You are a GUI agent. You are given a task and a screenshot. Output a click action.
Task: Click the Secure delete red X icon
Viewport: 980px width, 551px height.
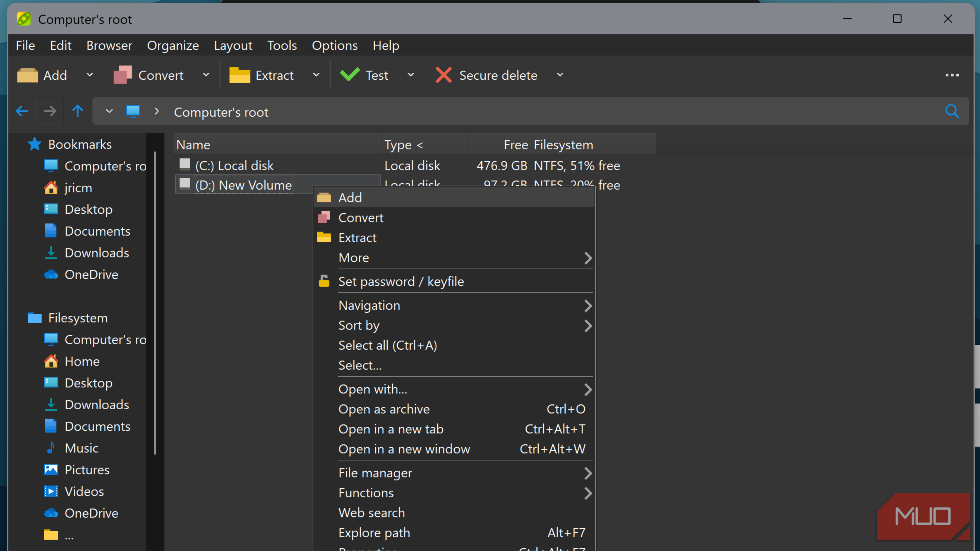[443, 75]
